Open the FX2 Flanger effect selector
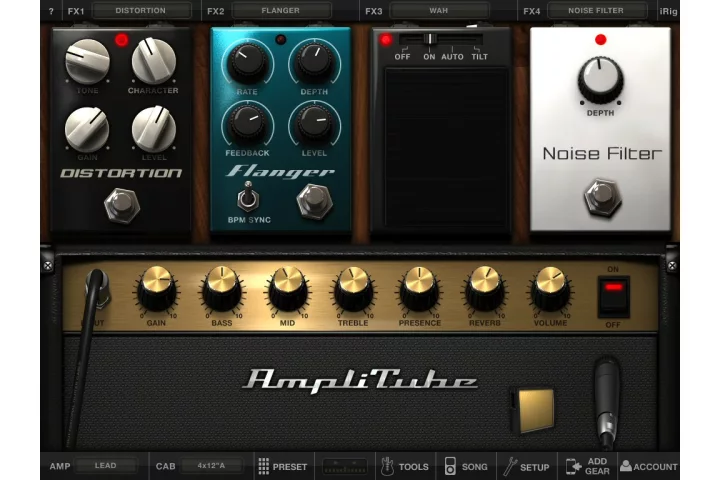720x480 pixels. (x=281, y=11)
